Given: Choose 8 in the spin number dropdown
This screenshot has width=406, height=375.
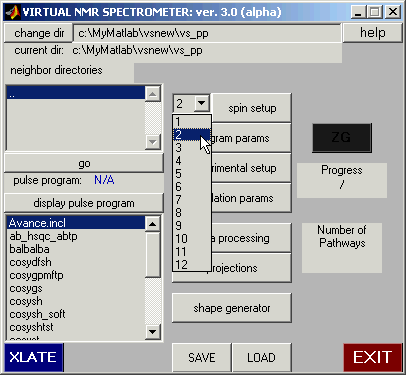Looking at the screenshot, I should pyautogui.click(x=192, y=213).
